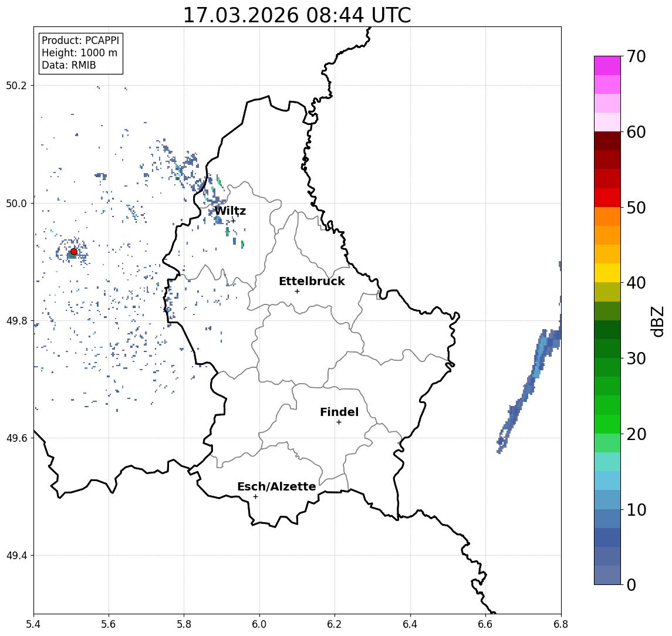The width and height of the screenshot is (672, 636).
Task: Click the olive colorbar segment below 40
Action: tap(607, 292)
